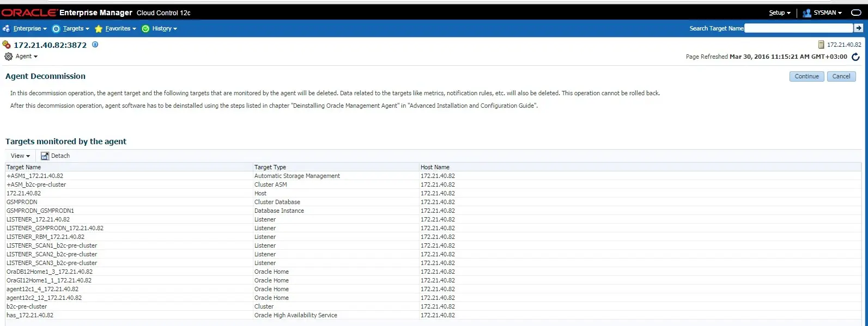Click the refresh page icon
868x326 pixels.
pyautogui.click(x=855, y=57)
